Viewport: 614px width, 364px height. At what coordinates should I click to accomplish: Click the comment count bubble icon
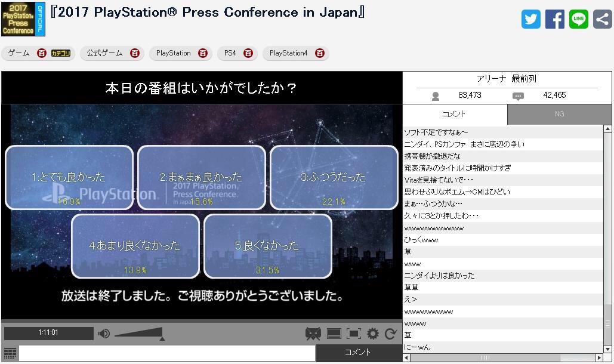(518, 96)
